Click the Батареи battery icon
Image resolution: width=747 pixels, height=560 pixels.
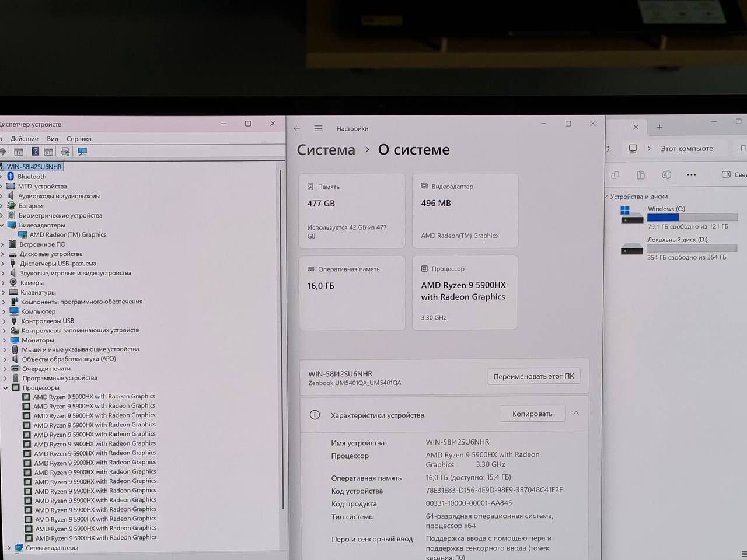click(11, 205)
